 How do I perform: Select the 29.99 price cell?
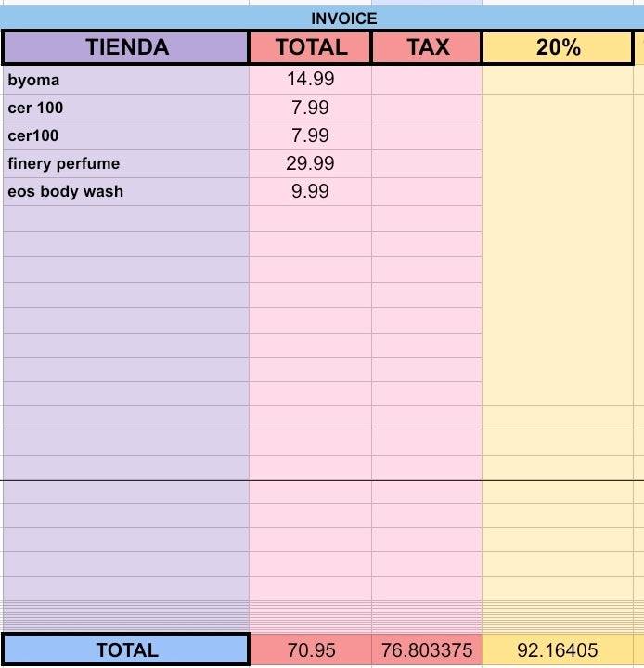(x=311, y=163)
